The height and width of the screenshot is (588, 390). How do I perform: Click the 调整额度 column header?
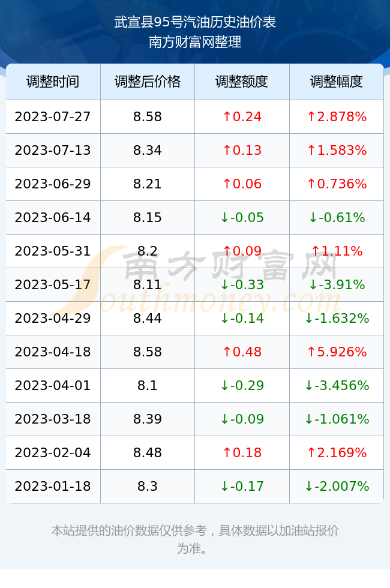click(x=242, y=82)
